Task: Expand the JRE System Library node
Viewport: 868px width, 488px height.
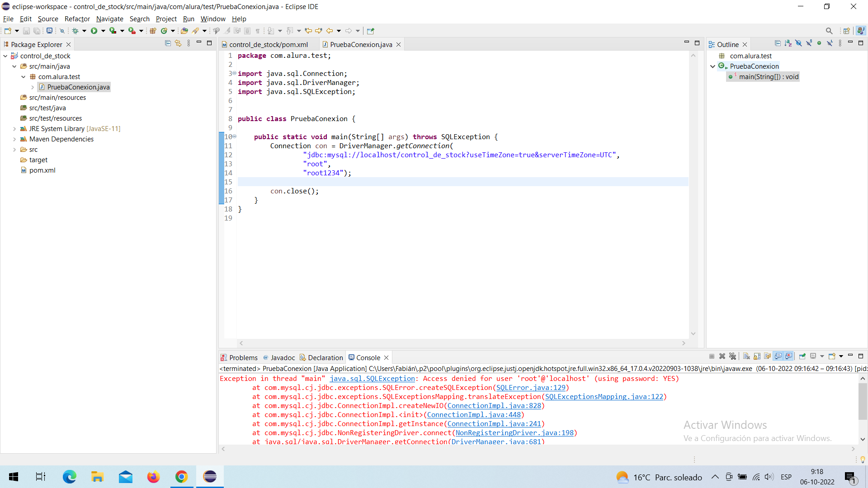Action: pyautogui.click(x=14, y=129)
